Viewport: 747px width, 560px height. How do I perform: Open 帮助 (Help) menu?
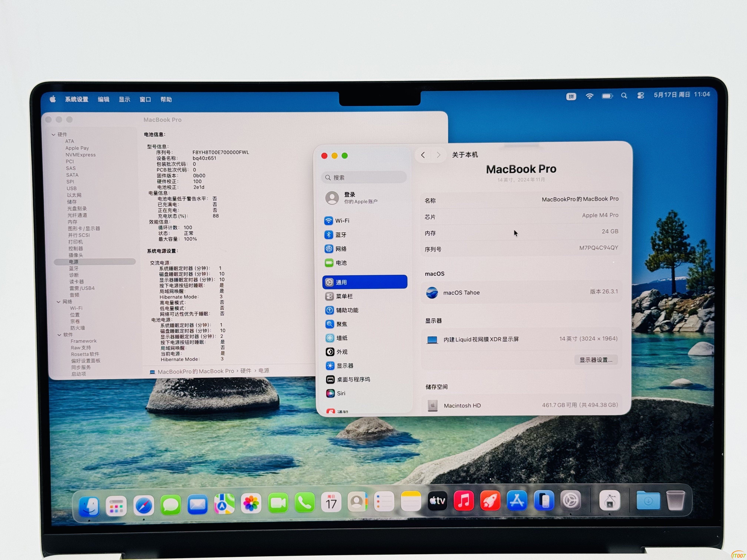tap(166, 99)
